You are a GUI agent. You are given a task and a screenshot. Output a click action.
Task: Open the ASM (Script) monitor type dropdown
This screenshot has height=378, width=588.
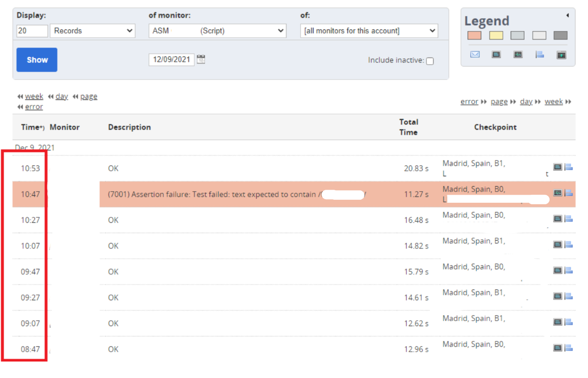(218, 31)
